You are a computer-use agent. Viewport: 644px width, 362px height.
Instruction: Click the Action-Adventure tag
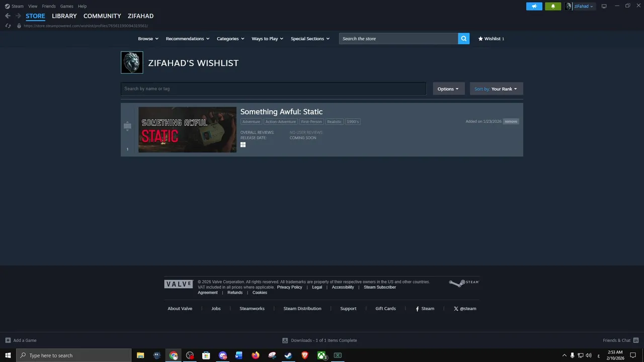point(281,122)
